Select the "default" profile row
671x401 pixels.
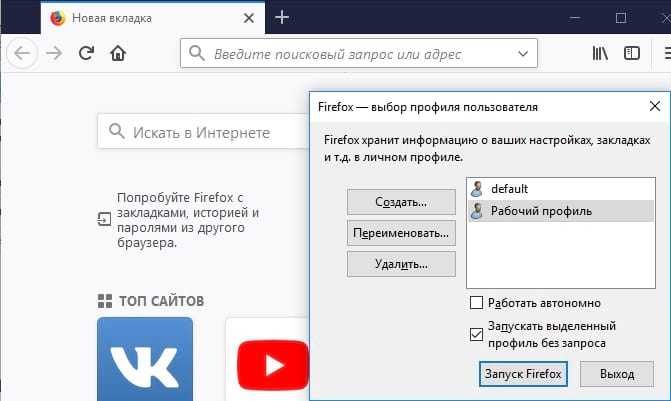[x=561, y=189]
